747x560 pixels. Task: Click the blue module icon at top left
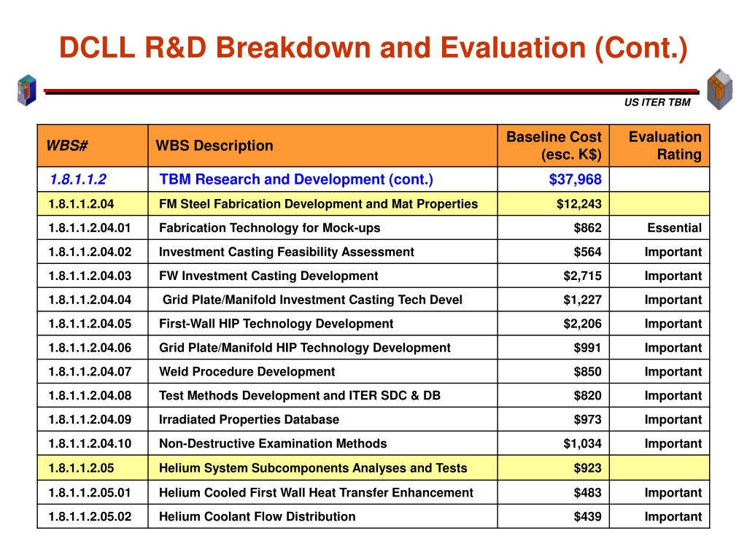point(27,90)
